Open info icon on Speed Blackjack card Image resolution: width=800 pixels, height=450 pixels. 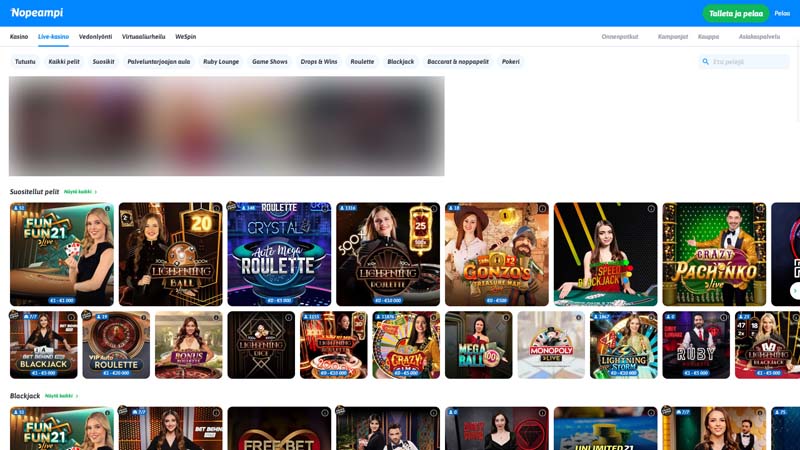click(651, 209)
